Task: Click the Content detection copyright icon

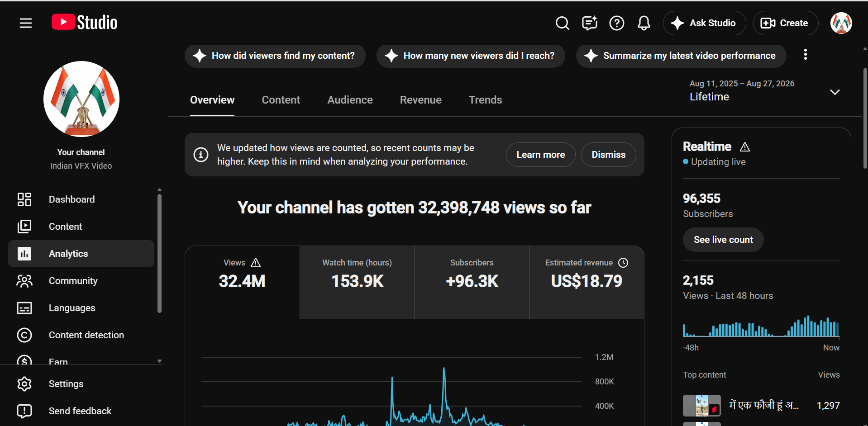Action: 24,335
